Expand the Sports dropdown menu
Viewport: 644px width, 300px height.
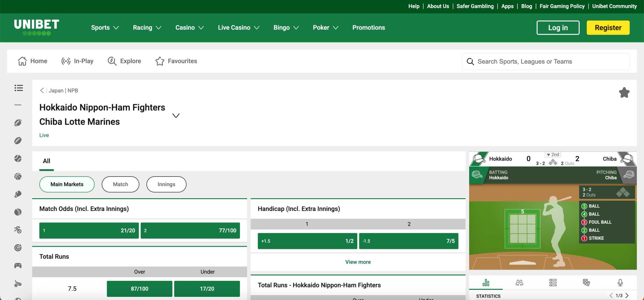[105, 28]
